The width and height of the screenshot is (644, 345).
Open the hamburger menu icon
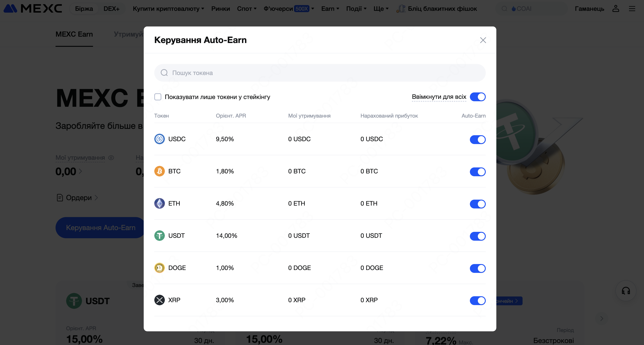coord(632,9)
